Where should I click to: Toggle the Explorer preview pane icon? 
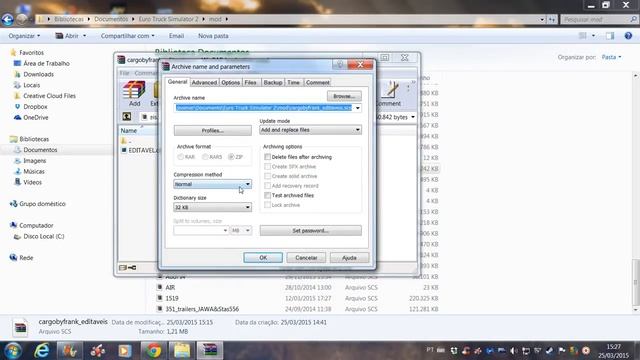[x=610, y=36]
